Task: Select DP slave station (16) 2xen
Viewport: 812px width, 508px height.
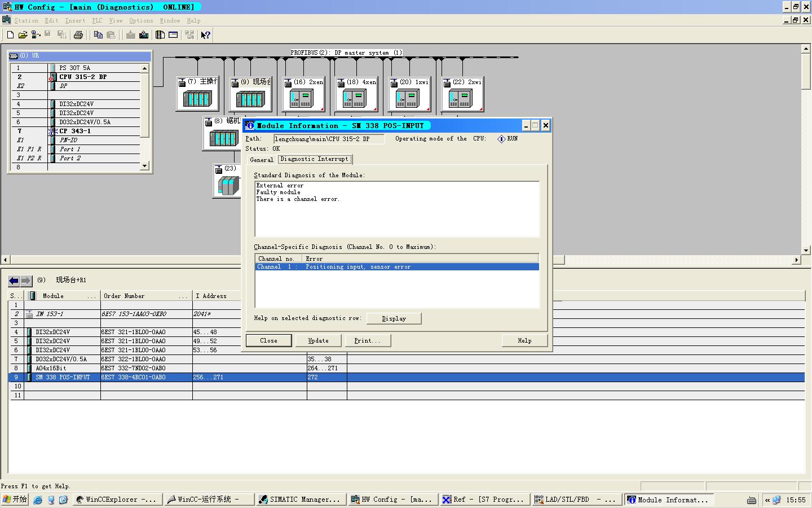Action: click(x=303, y=94)
